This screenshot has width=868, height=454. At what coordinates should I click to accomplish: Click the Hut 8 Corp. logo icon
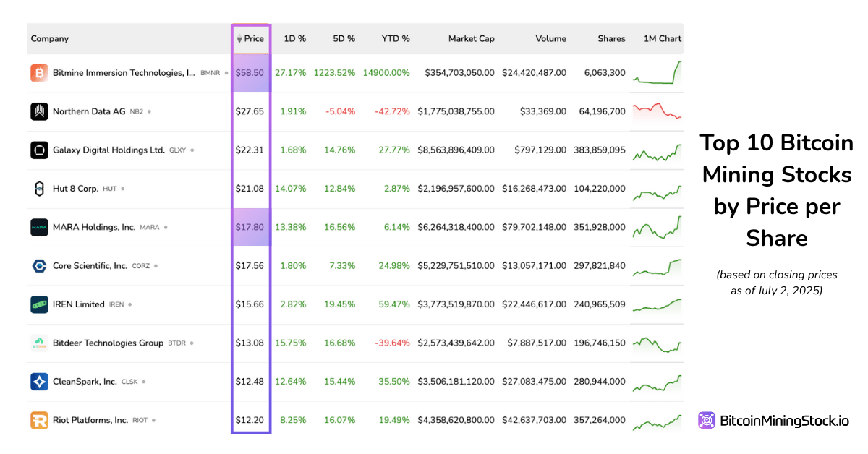click(39, 189)
